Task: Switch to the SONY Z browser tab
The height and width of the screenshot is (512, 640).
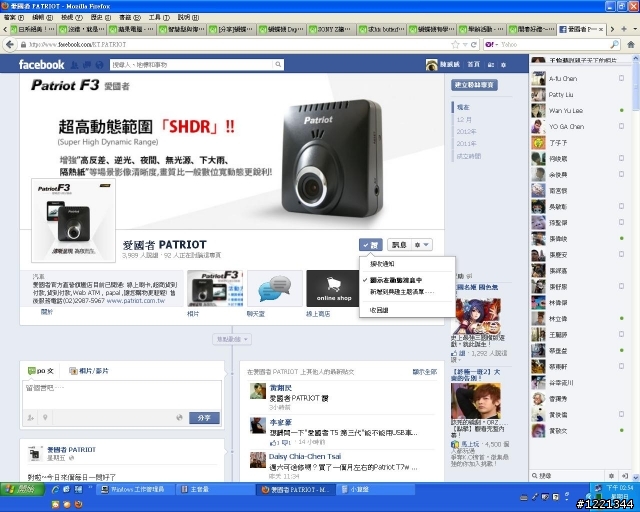Action: pyautogui.click(x=332, y=29)
